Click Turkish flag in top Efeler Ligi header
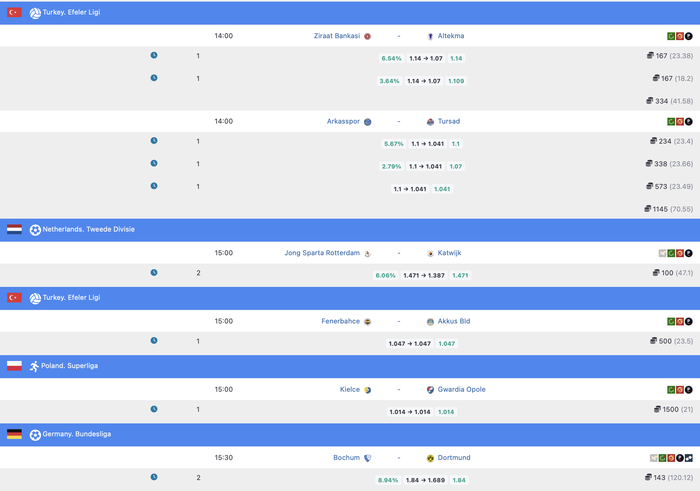Image resolution: width=700 pixels, height=491 pixels. point(14,12)
